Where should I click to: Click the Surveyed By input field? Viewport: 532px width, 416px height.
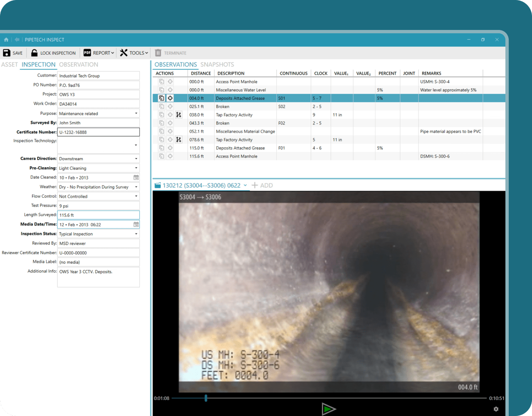98,123
